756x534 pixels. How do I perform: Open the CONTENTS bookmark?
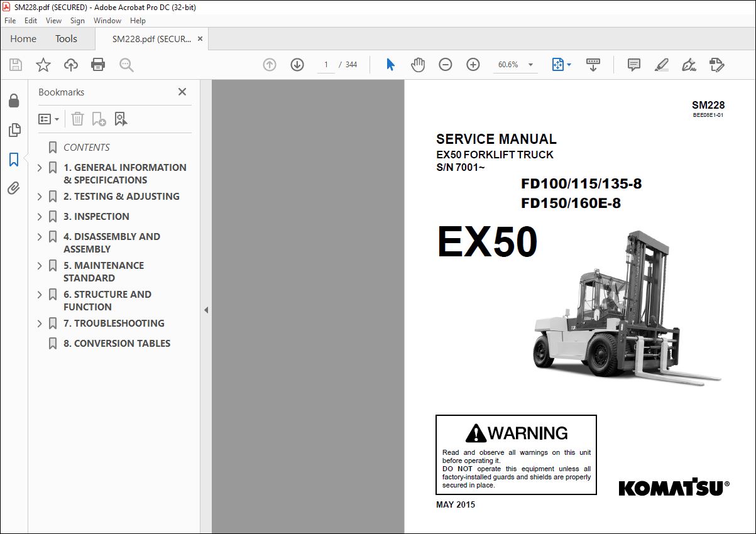click(x=87, y=148)
